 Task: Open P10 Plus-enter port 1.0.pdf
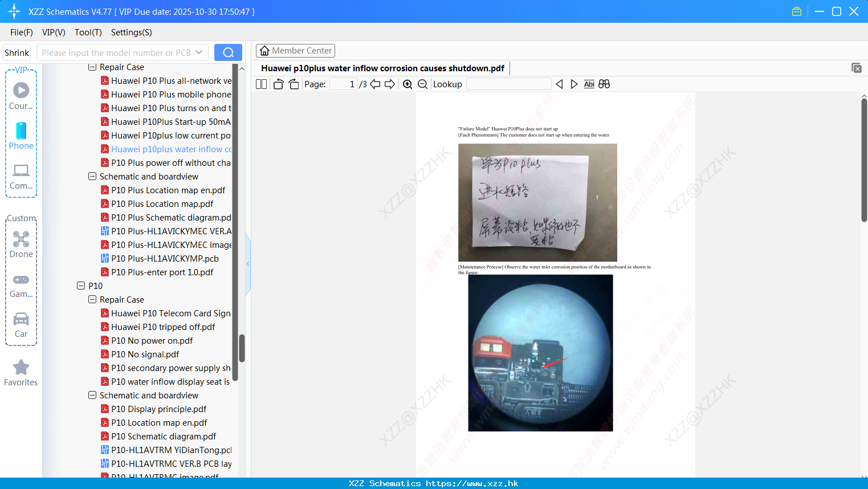pos(157,272)
